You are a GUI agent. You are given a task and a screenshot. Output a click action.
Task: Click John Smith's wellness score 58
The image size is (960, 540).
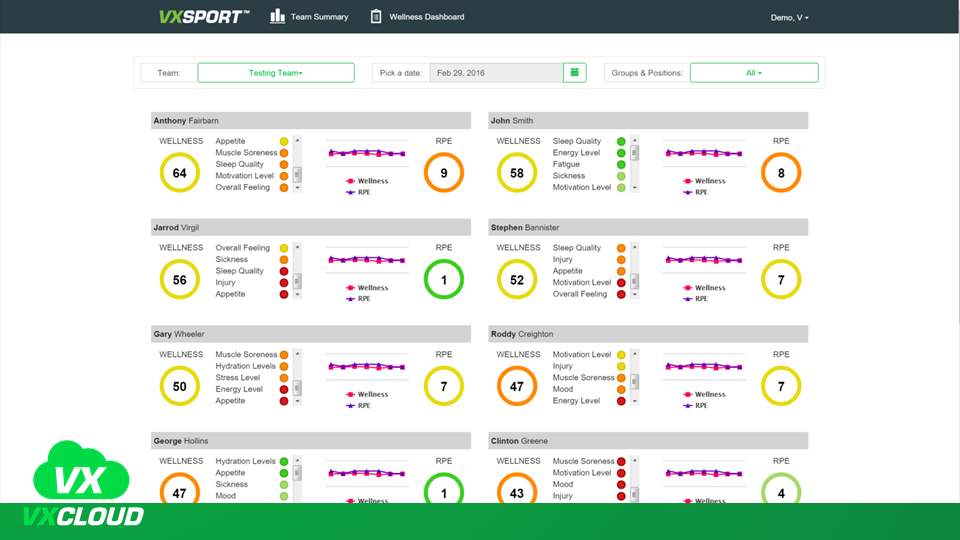tap(517, 173)
